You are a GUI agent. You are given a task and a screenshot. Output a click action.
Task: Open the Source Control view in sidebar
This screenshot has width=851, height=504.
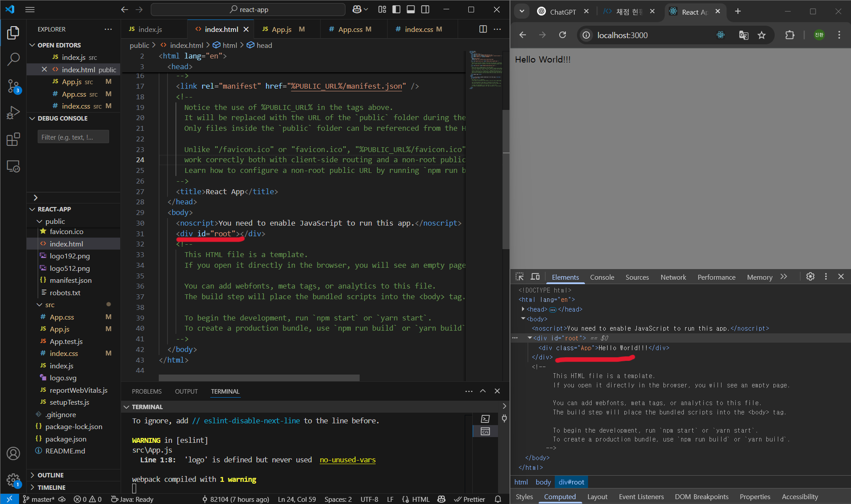13,86
